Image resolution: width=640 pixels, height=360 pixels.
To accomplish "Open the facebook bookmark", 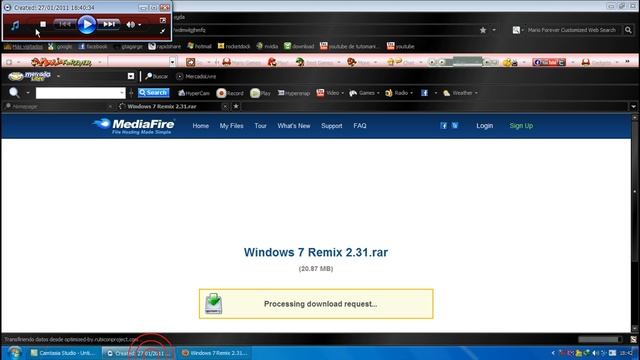I will pos(93,47).
